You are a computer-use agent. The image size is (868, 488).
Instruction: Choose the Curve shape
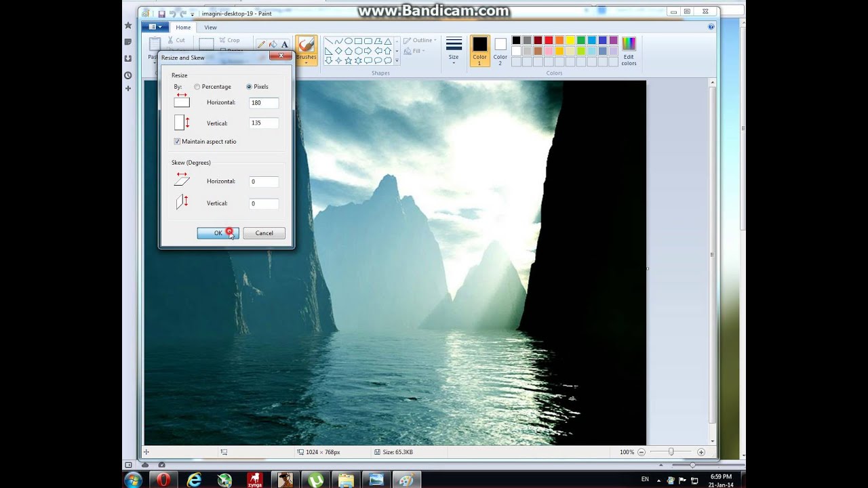click(338, 41)
